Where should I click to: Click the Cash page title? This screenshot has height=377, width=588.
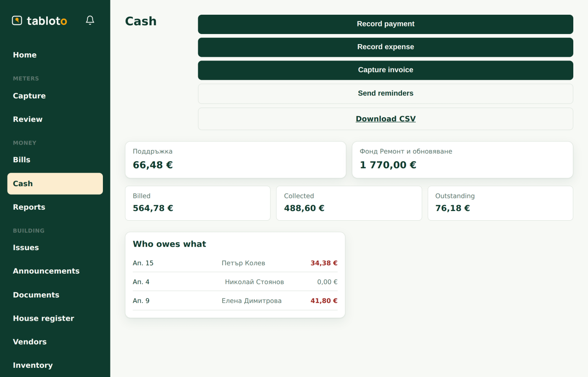(x=141, y=21)
